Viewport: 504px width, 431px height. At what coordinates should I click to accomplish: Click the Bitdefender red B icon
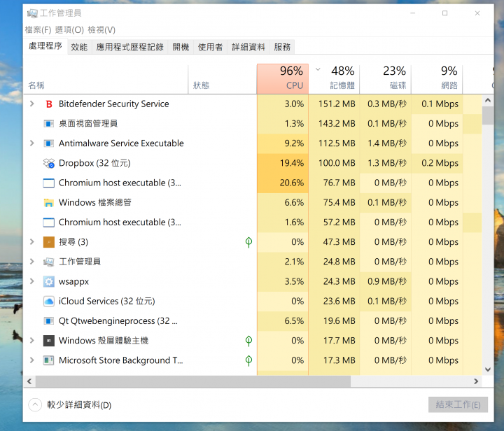click(49, 104)
